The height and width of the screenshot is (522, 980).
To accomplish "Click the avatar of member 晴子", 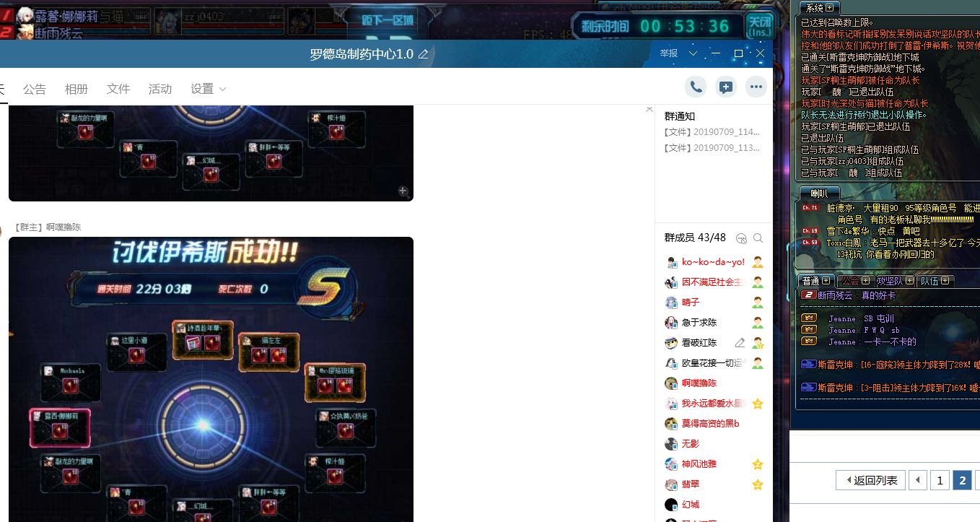I will click(671, 303).
